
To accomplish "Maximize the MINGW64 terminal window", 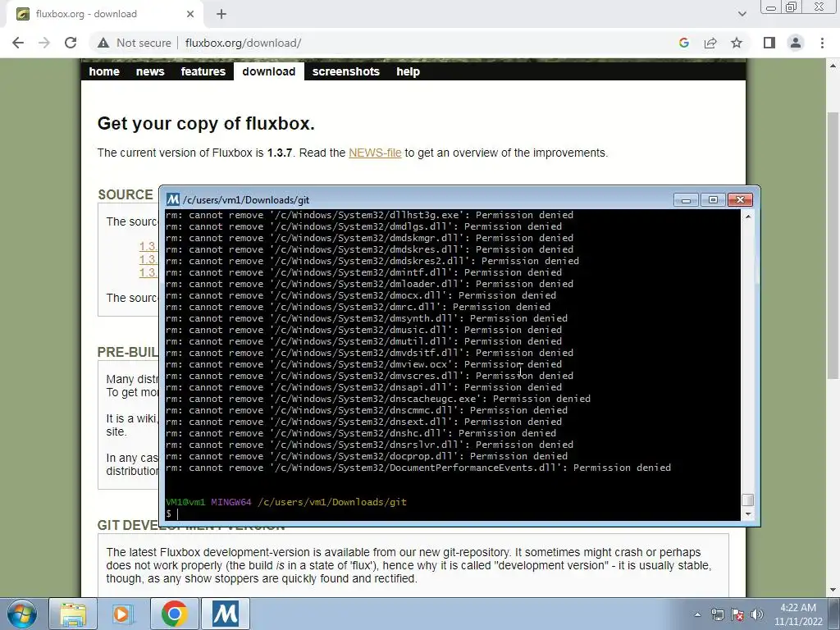I will tap(713, 200).
